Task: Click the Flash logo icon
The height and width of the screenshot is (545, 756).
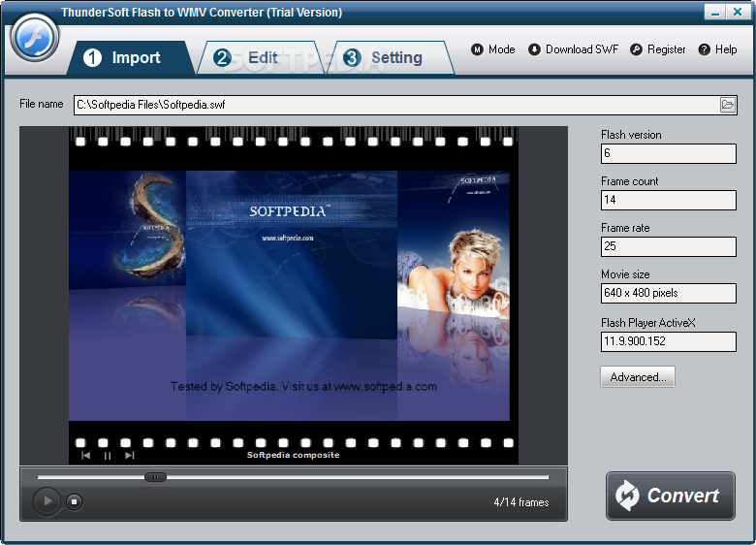Action: pos(35,38)
